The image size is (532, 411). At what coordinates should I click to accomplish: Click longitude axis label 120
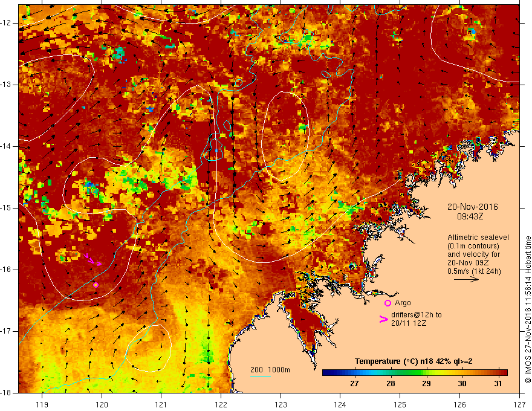(102, 404)
